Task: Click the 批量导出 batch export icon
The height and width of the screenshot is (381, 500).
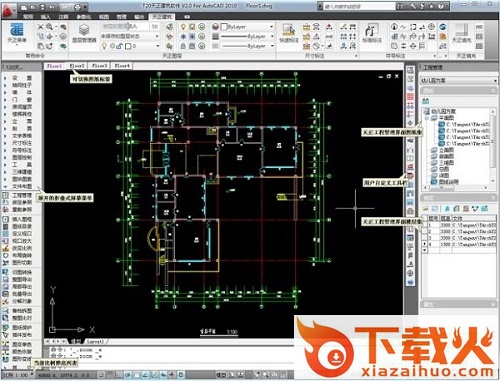Action: click(5, 294)
